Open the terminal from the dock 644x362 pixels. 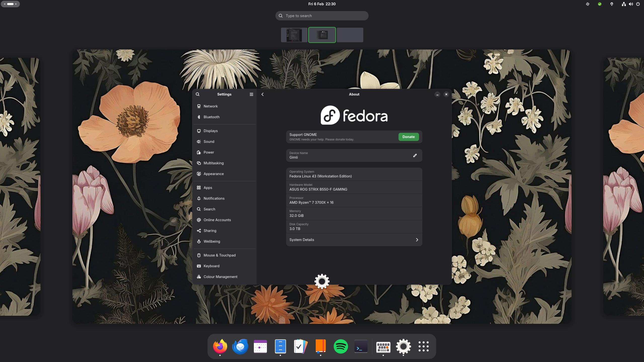[361, 346]
